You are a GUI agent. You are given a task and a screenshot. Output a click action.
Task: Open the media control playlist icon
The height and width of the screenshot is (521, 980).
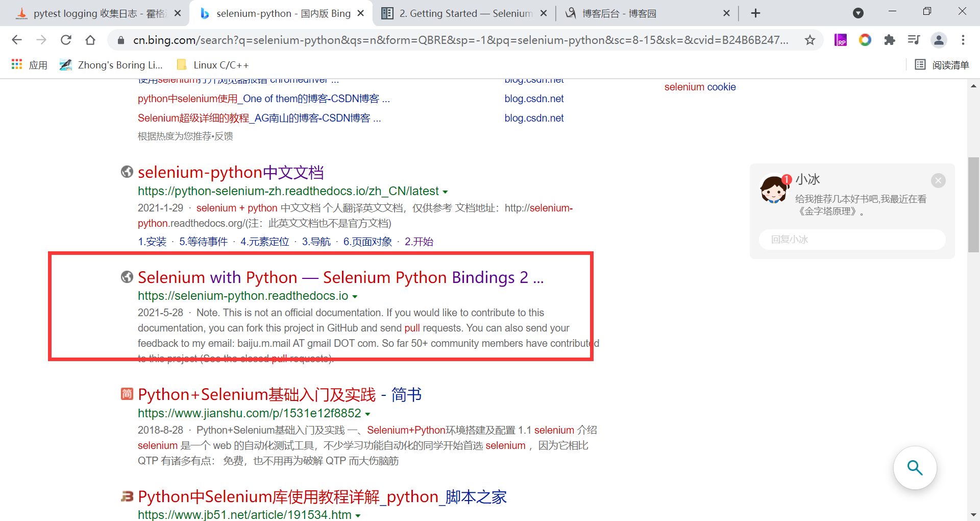[x=914, y=40]
